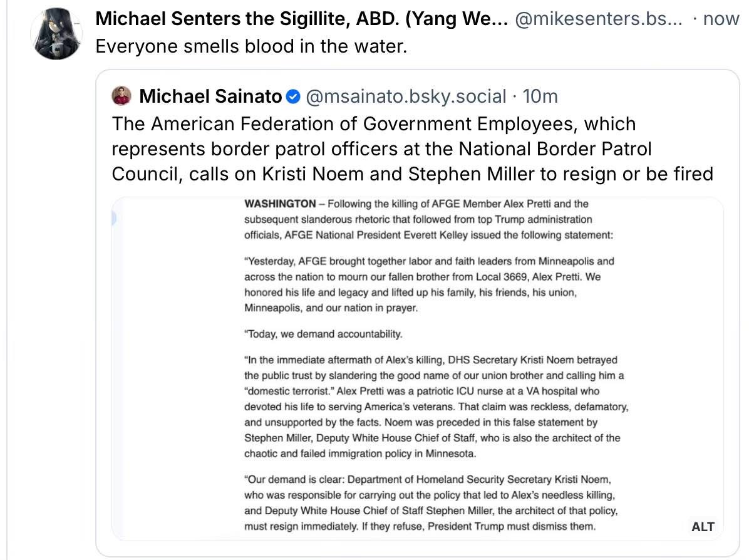749x560 pixels.
Task: Click the @mikesenters handle link
Action: [598, 19]
